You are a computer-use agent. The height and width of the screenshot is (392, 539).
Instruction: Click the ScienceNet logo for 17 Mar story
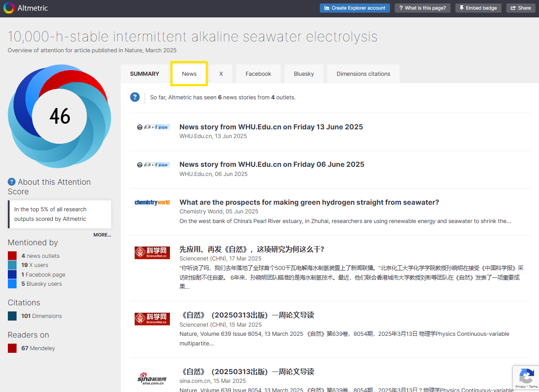152,253
